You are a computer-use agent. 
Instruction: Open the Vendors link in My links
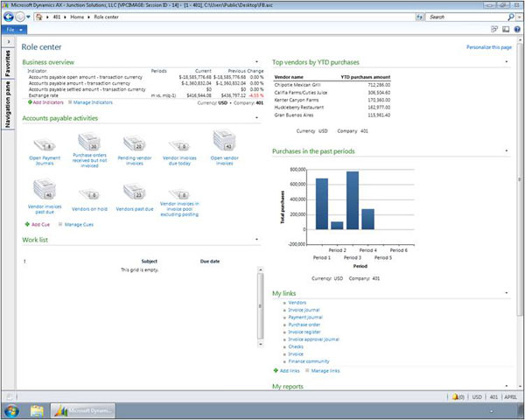click(x=297, y=303)
